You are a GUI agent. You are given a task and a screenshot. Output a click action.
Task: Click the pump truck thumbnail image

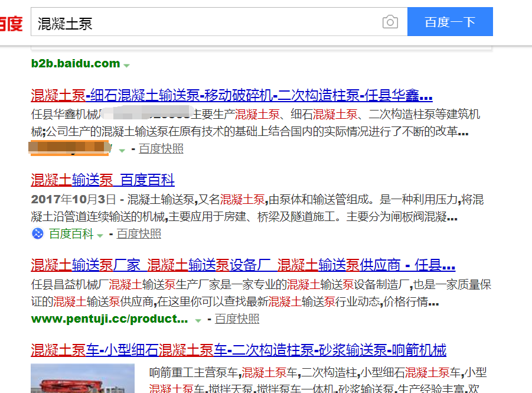[x=83, y=378]
